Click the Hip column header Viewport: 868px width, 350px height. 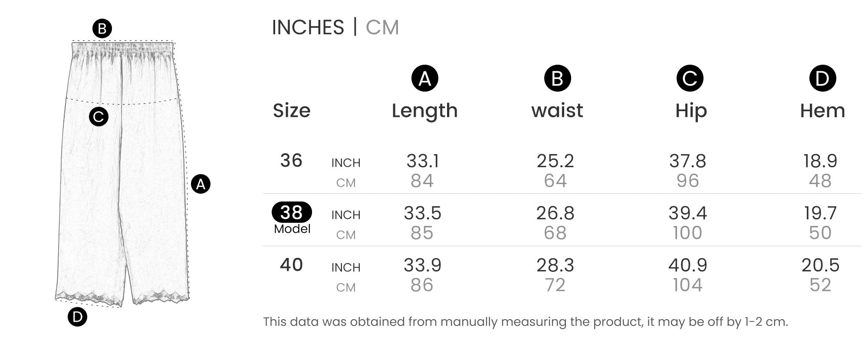tap(691, 111)
